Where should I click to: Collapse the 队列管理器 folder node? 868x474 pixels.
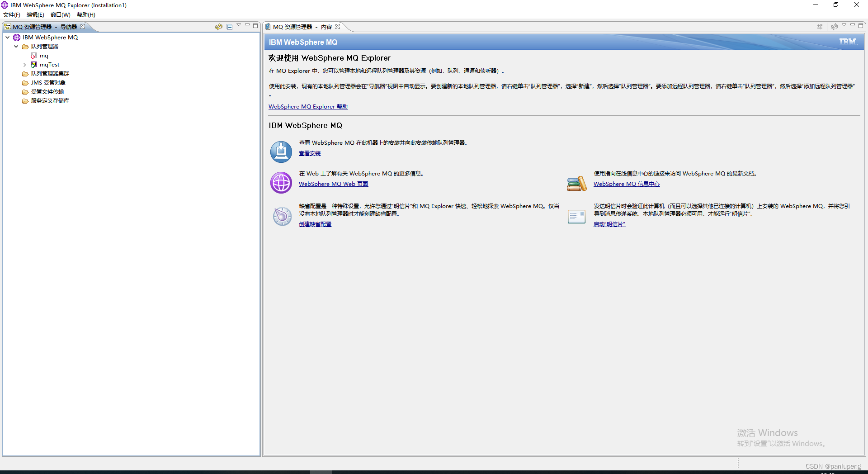click(16, 47)
